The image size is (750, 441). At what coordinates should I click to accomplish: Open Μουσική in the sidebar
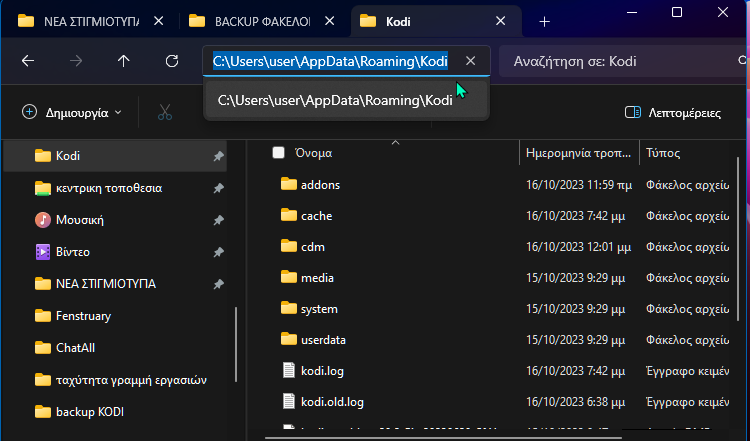click(x=115, y=220)
